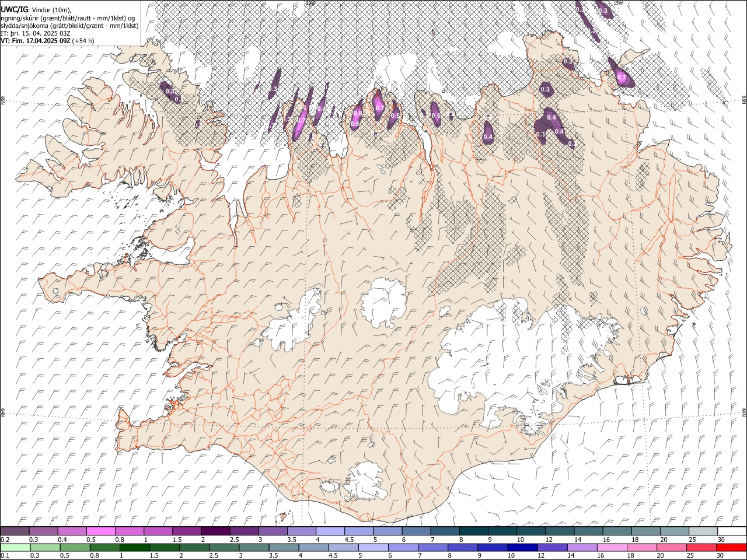Choose the royal blue 9 rain-scale swatch
This screenshot has height=560, width=747.
tap(493, 547)
